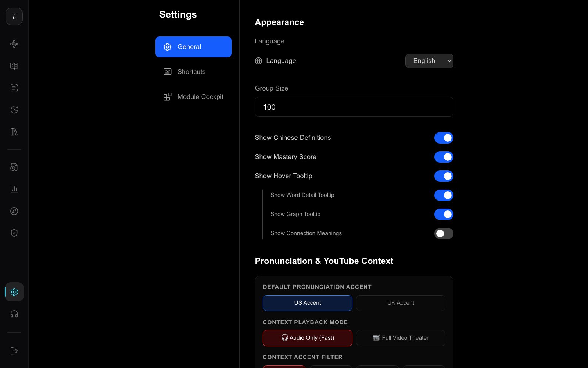Click the Context Accent Filter label

(x=302, y=357)
